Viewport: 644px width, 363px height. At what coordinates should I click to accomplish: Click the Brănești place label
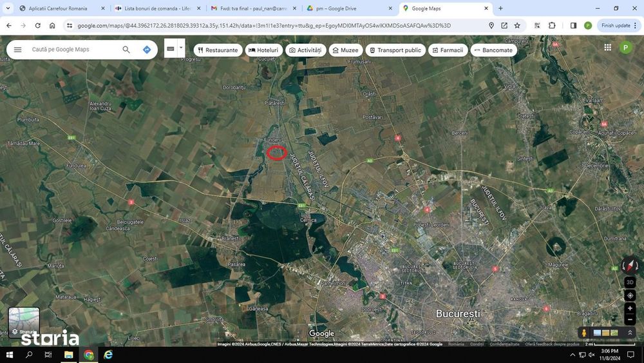(x=230, y=239)
